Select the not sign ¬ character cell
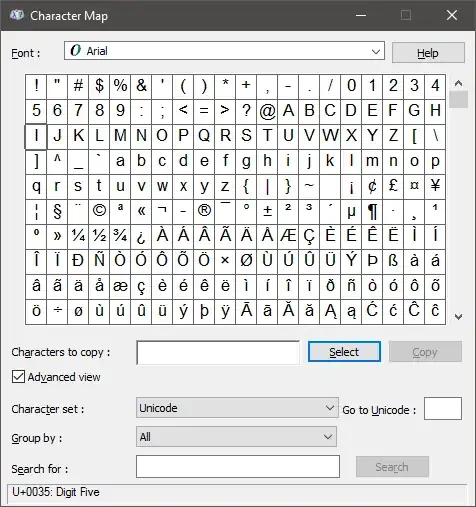The width and height of the screenshot is (476, 507). (162, 211)
